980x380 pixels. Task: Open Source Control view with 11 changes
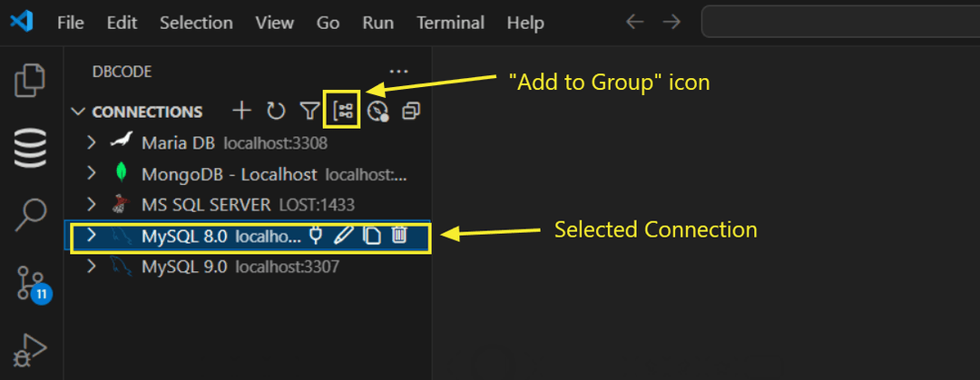(33, 285)
